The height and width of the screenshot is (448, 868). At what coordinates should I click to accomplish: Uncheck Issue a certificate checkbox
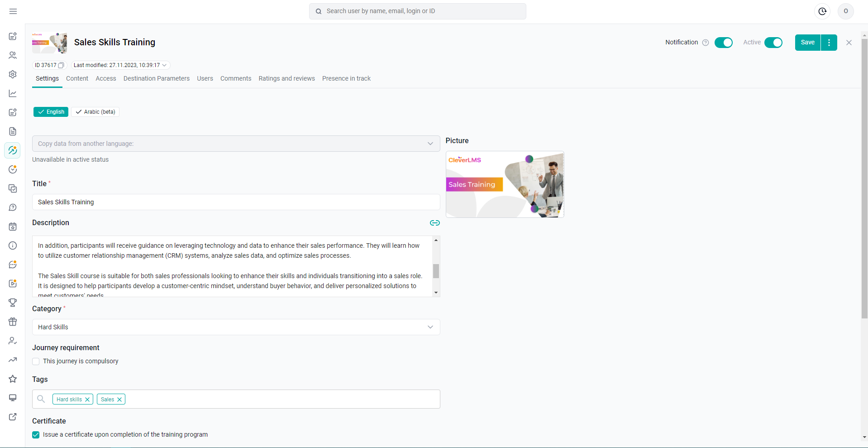click(36, 435)
